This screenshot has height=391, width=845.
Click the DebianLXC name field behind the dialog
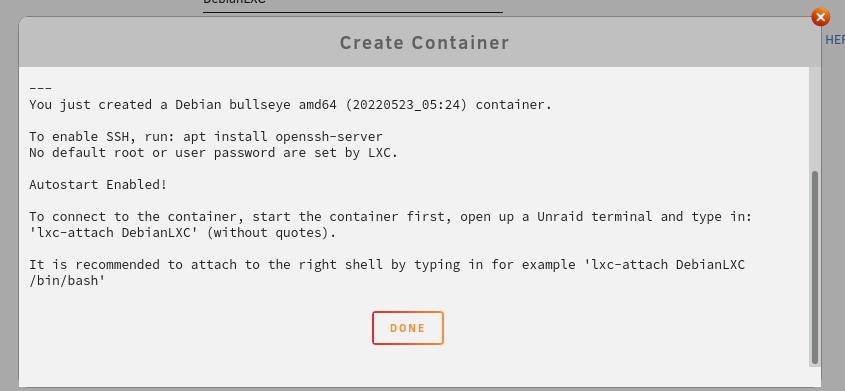click(352, 4)
